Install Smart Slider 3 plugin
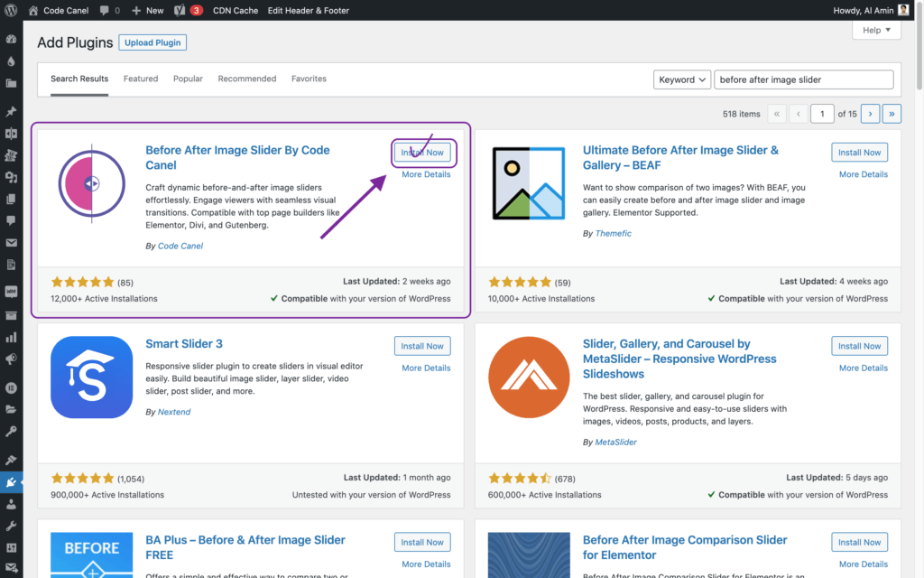Screen dimensions: 924x578 point(422,346)
